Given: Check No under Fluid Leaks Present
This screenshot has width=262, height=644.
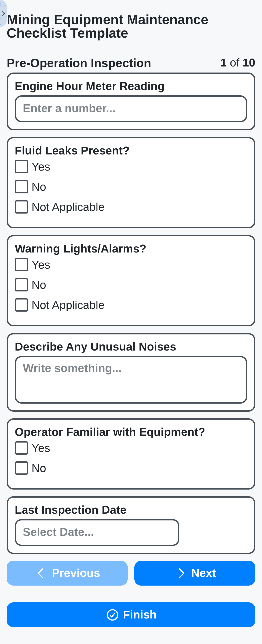Looking at the screenshot, I should coord(21,187).
